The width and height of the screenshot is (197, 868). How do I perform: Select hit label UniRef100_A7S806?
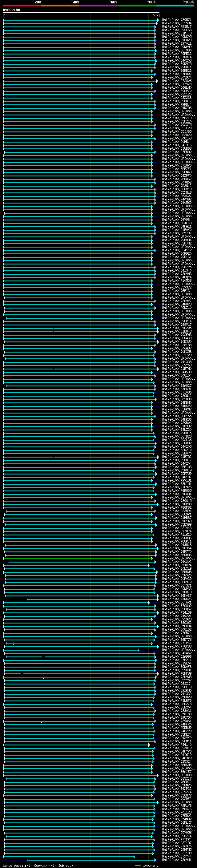click(176, 81)
